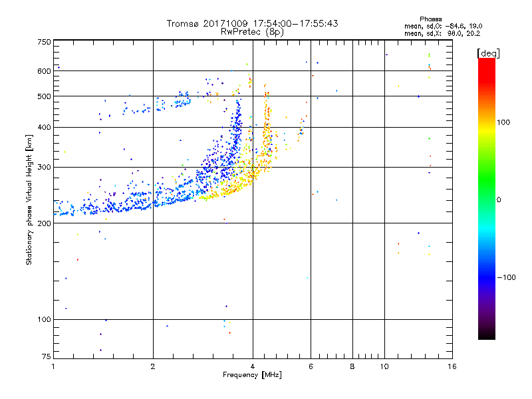This screenshot has height=399, width=532.
Task: Click the '100' colorbar tick label
Action: (503, 122)
